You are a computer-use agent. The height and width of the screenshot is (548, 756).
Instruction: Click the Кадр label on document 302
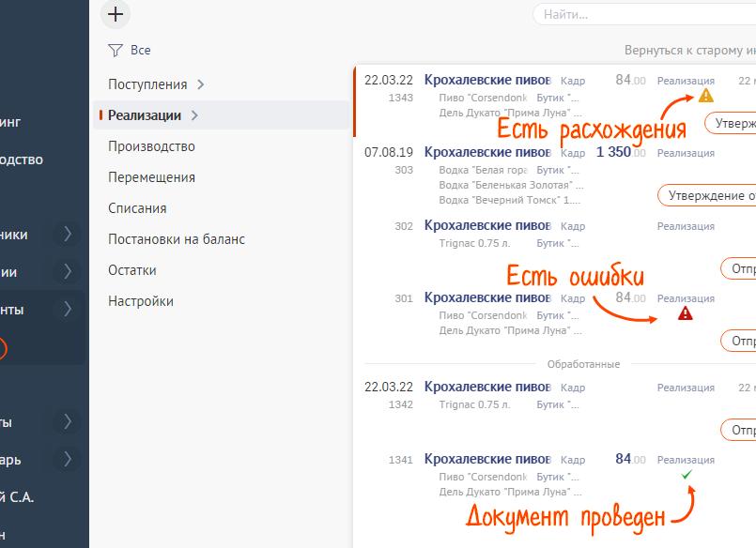[573, 226]
